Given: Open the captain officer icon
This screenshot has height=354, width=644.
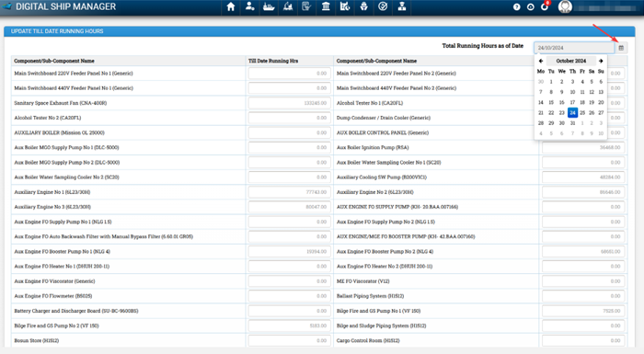Looking at the screenshot, I should pos(402,6).
